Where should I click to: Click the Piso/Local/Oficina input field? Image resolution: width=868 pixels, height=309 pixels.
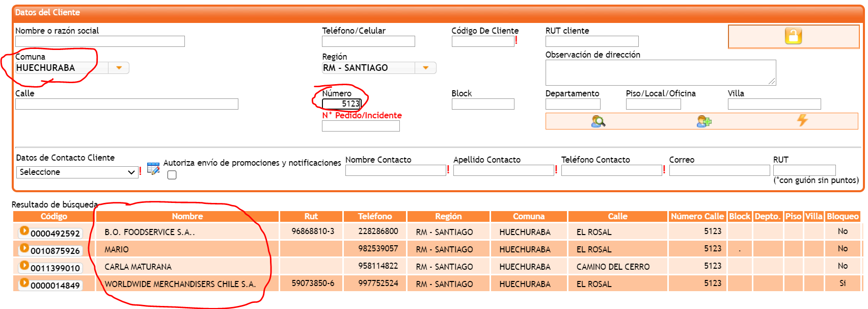point(654,104)
